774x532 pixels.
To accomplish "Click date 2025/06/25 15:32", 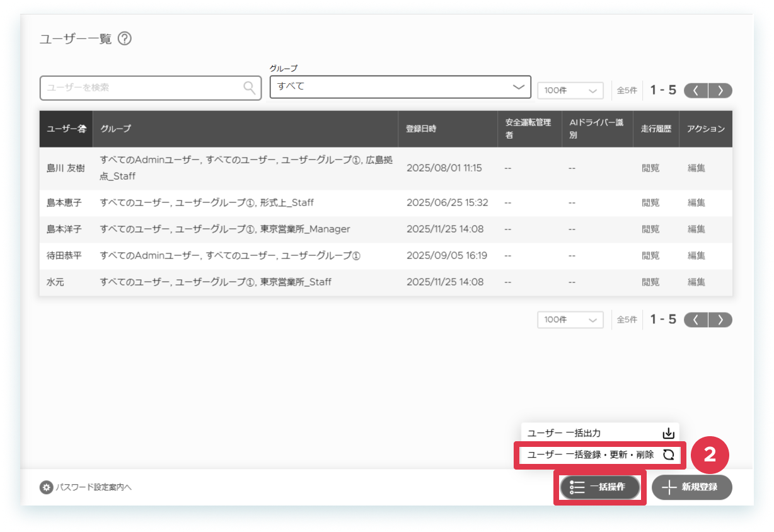I will (x=448, y=203).
